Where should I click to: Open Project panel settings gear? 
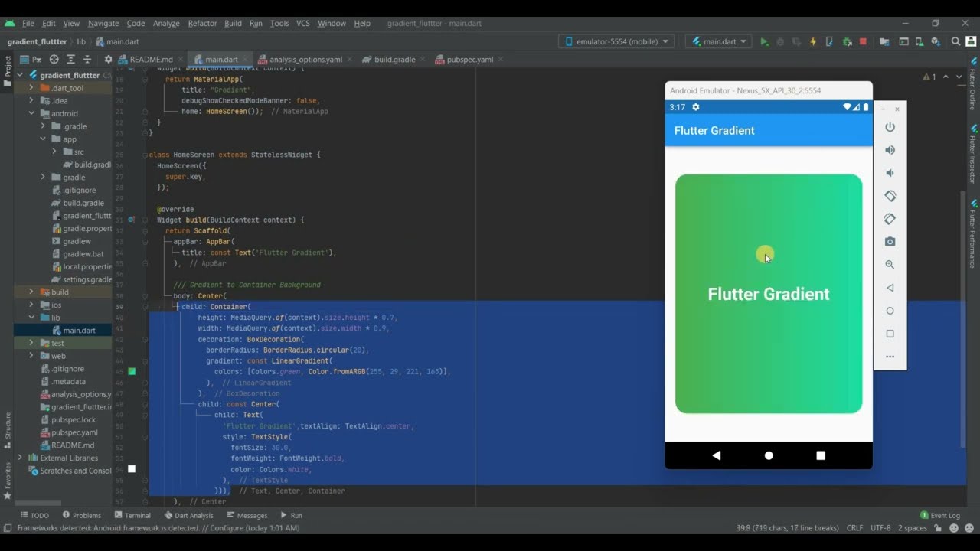pos(108,59)
